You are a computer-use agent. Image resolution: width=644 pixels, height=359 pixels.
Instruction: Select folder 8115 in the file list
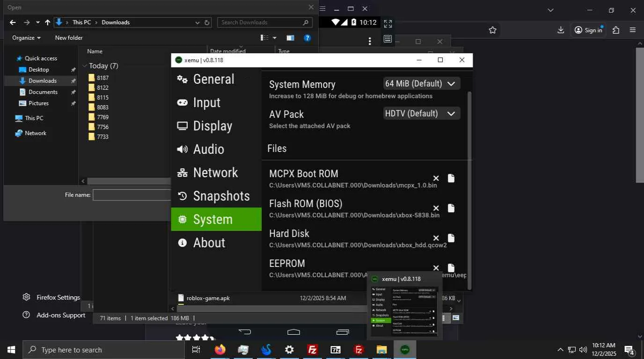(x=102, y=97)
